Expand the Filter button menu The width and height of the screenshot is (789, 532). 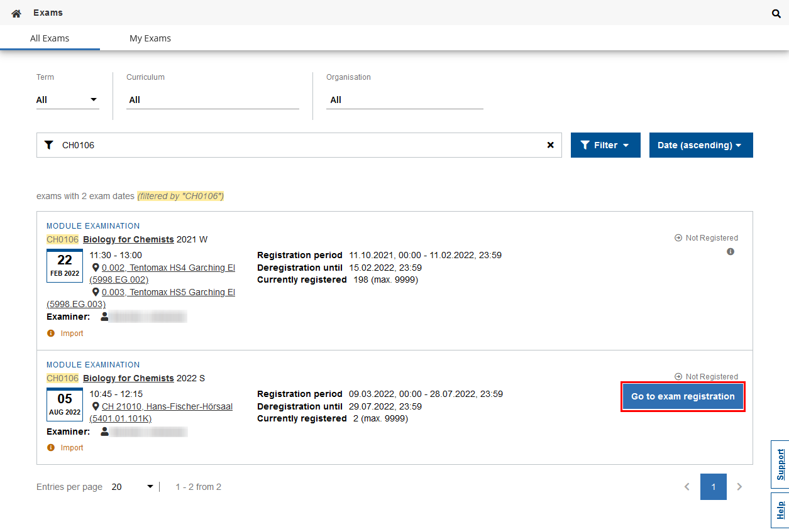pos(605,145)
